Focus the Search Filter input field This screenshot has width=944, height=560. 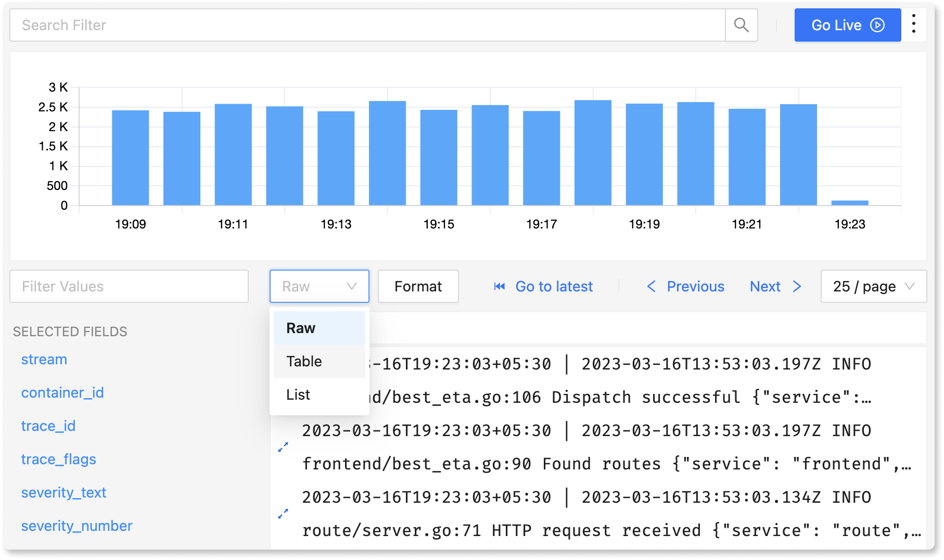point(367,25)
